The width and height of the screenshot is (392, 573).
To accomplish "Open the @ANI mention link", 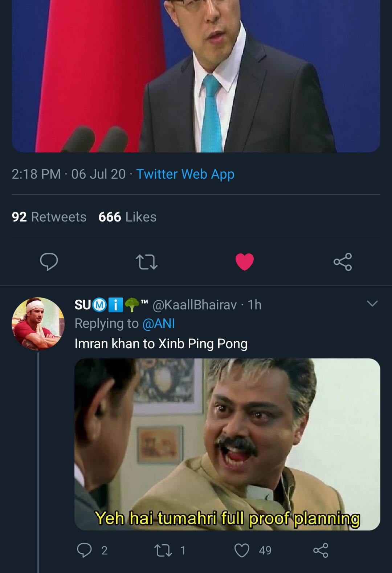I will (159, 324).
